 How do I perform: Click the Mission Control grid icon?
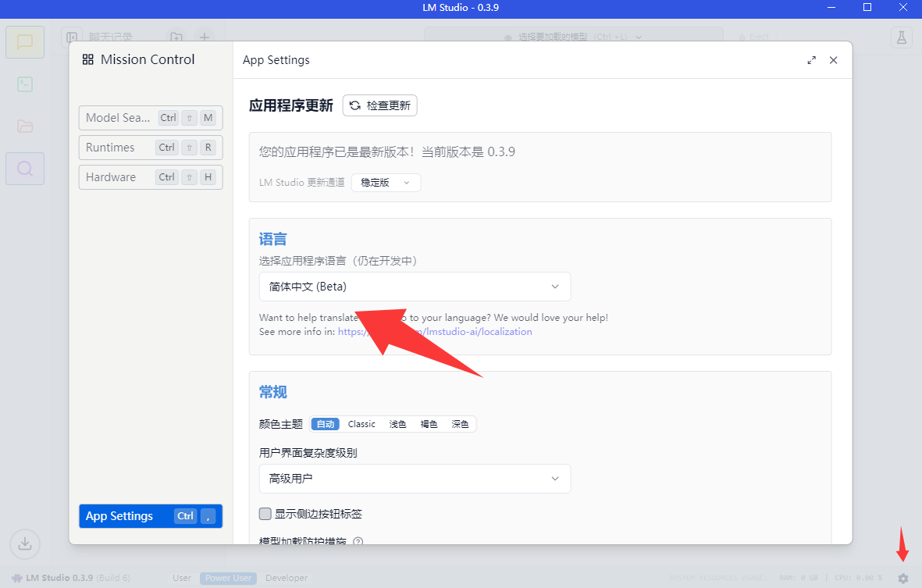click(87, 59)
